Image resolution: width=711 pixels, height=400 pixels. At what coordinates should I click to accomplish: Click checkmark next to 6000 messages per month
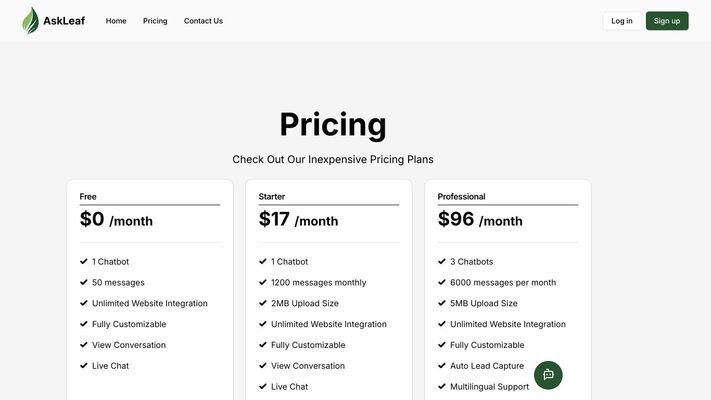(x=442, y=282)
